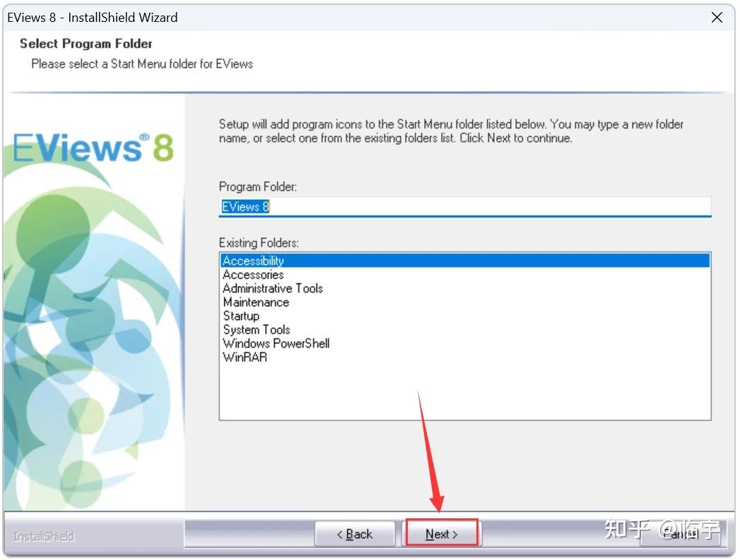The height and width of the screenshot is (560, 740).
Task: Click the Select Program Folder heading
Action: pyautogui.click(x=85, y=43)
